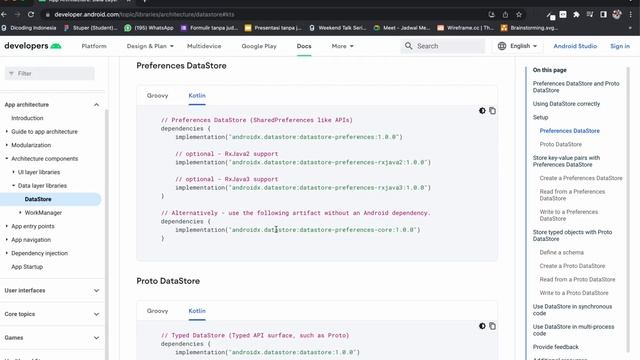Focus the sidebar Filter field
Screen dimensions: 640x360
[x=49, y=73]
